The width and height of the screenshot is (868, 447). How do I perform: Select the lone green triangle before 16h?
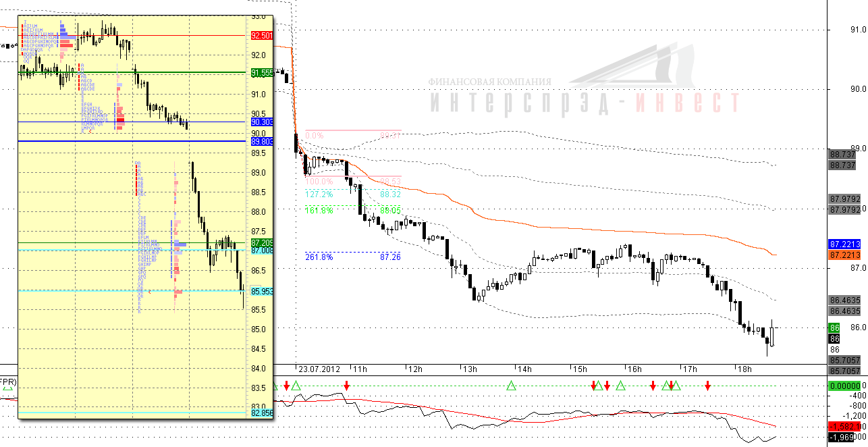(621, 386)
